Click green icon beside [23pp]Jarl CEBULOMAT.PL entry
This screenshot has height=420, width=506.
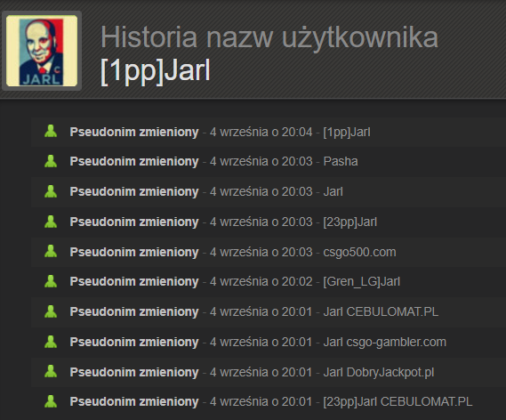(51, 401)
